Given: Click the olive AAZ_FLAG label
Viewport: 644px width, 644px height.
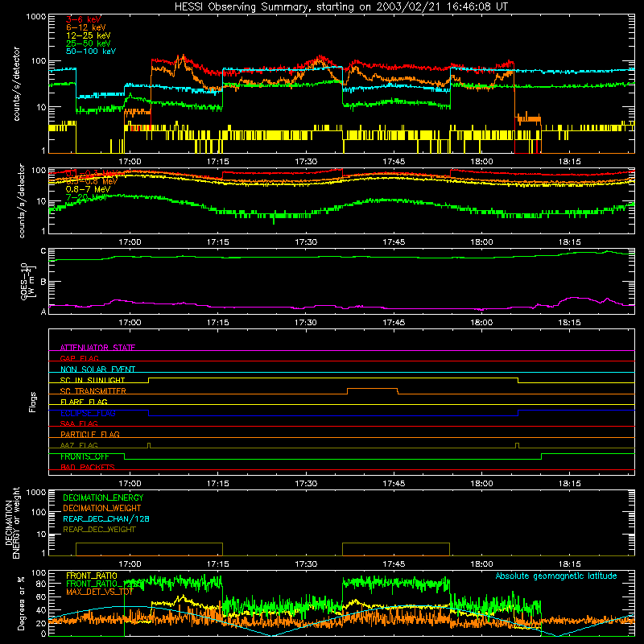Looking at the screenshot, I should 79,445.
